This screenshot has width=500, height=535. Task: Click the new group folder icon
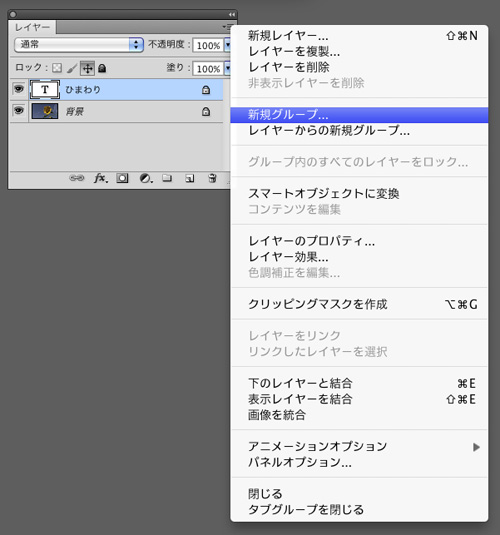[x=167, y=178]
